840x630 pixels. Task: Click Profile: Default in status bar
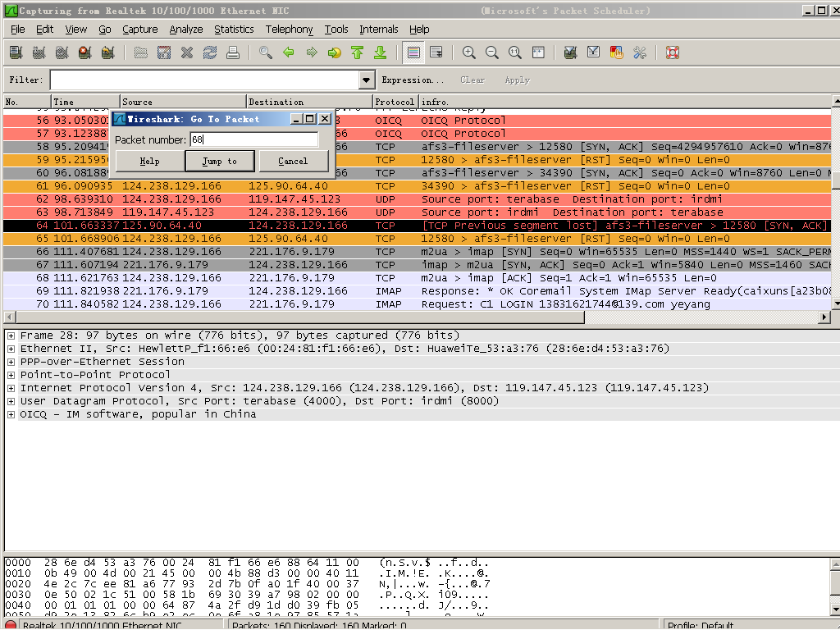tap(701, 625)
